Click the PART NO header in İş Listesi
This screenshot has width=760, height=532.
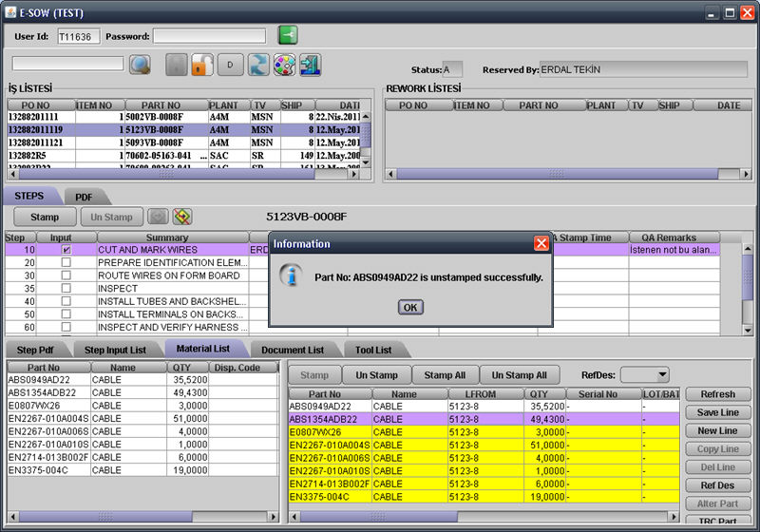(x=167, y=105)
